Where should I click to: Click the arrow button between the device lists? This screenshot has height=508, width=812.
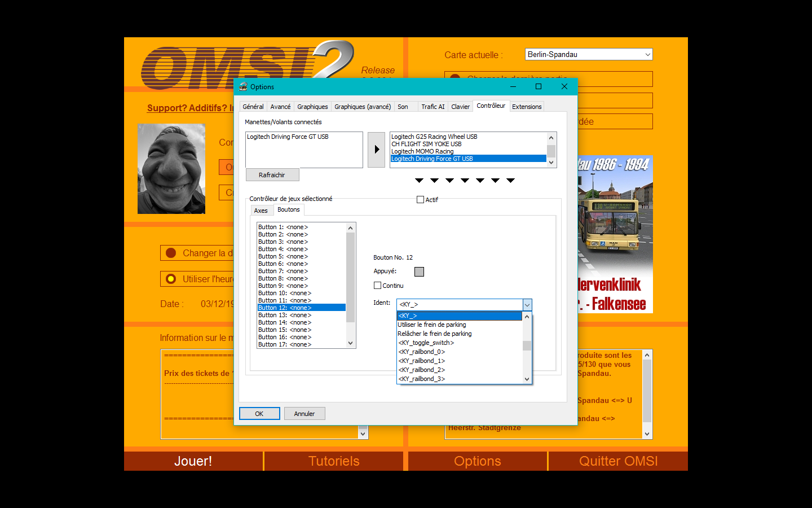pyautogui.click(x=376, y=150)
